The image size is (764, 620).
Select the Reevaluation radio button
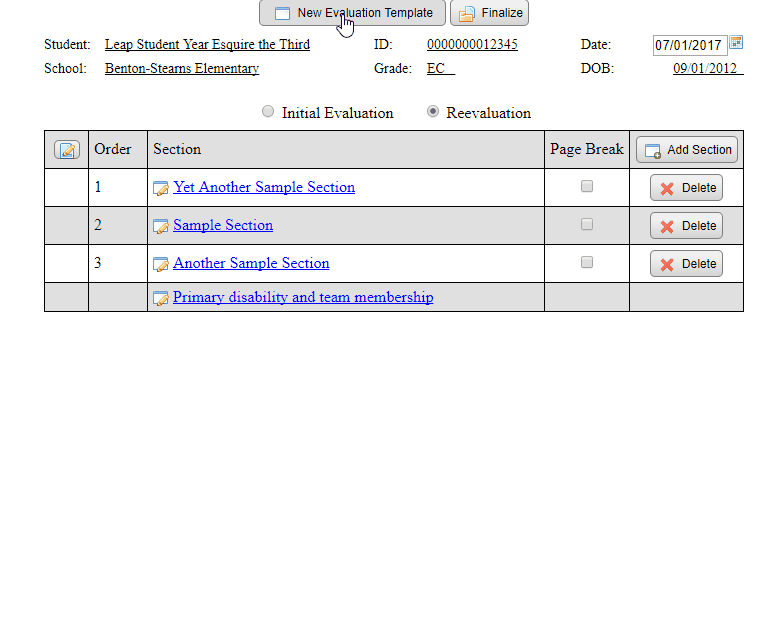[433, 112]
